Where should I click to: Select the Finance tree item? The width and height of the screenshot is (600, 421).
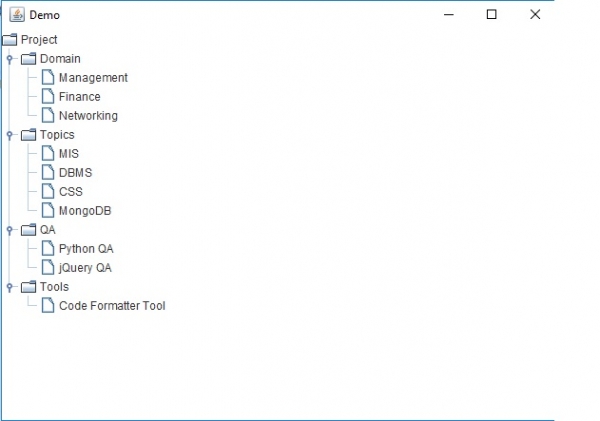[79, 97]
